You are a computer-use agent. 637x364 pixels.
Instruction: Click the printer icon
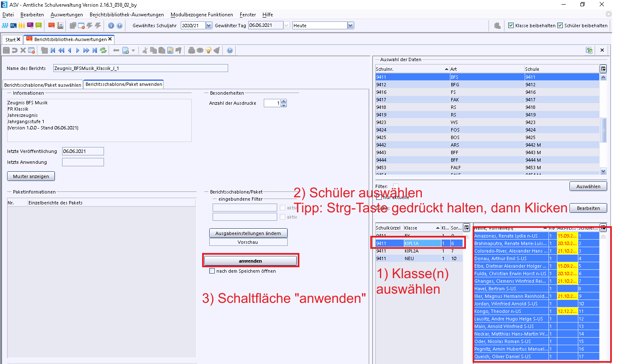click(x=192, y=50)
